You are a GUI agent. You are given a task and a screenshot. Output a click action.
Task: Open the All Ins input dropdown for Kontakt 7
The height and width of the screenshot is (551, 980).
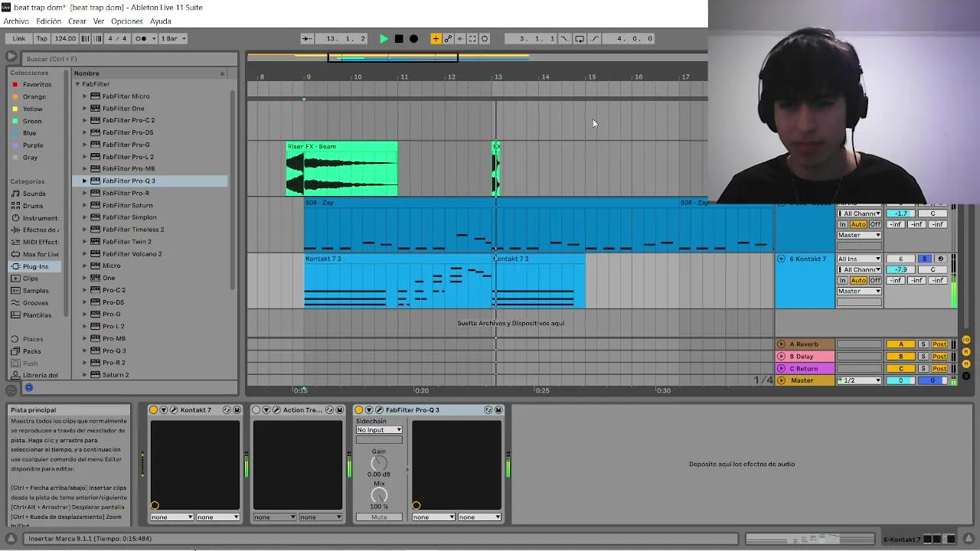coord(859,259)
